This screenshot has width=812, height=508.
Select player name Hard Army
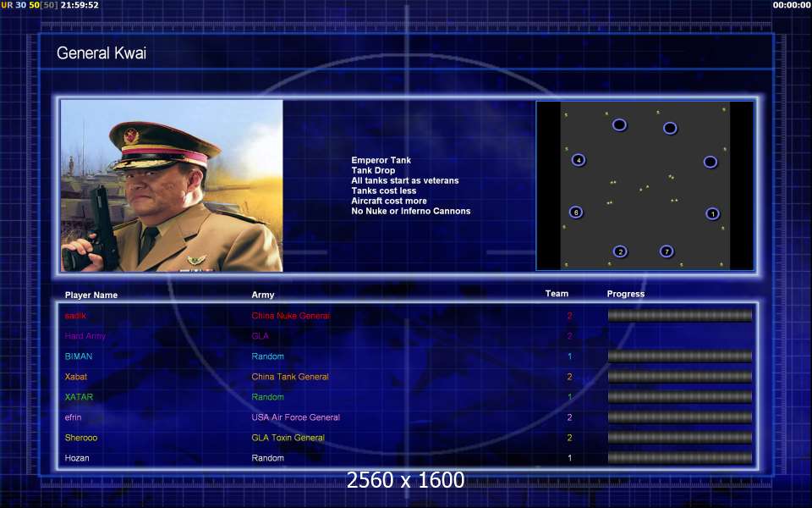coord(85,336)
